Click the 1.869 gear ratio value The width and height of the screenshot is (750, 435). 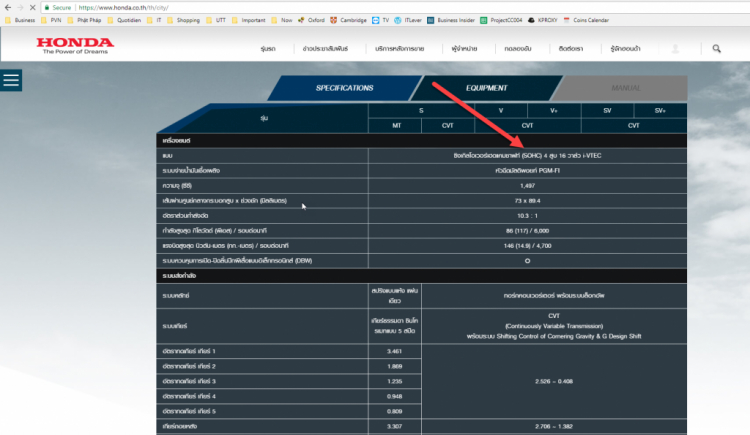(x=394, y=366)
